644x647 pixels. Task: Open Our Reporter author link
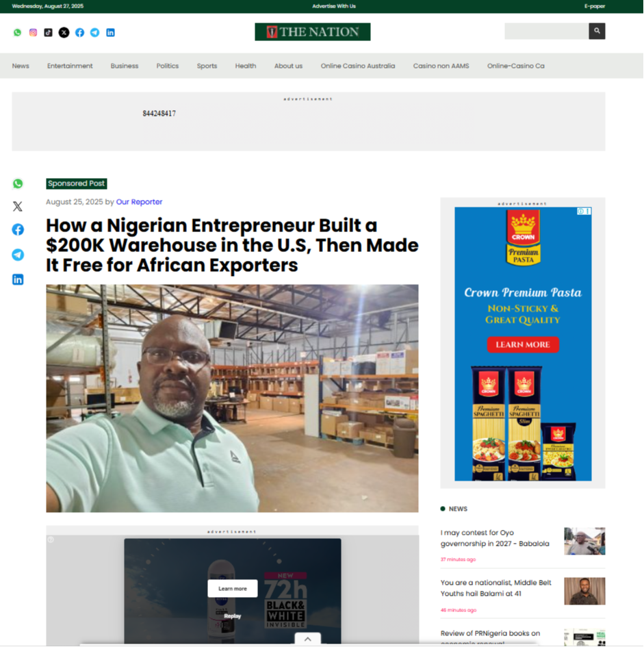[x=139, y=202]
